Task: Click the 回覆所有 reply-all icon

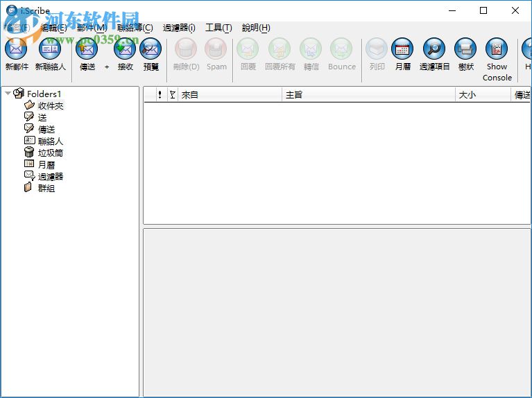Action: click(x=280, y=49)
